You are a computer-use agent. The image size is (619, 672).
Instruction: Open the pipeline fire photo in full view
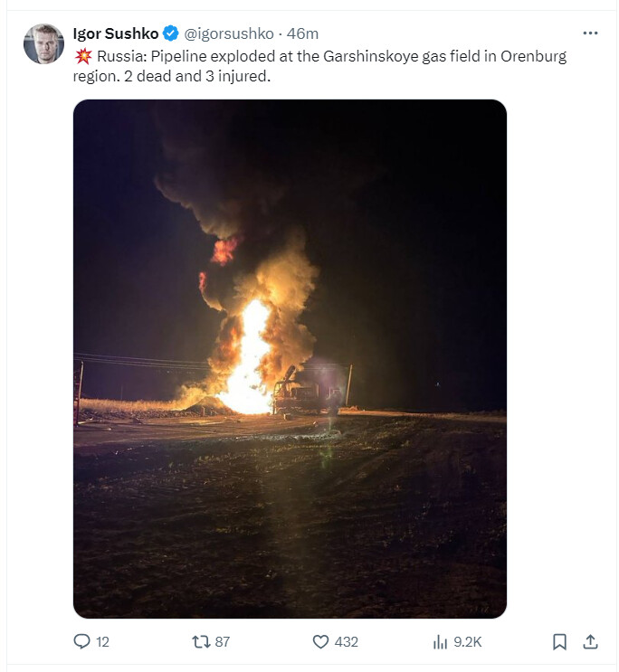[x=290, y=359]
